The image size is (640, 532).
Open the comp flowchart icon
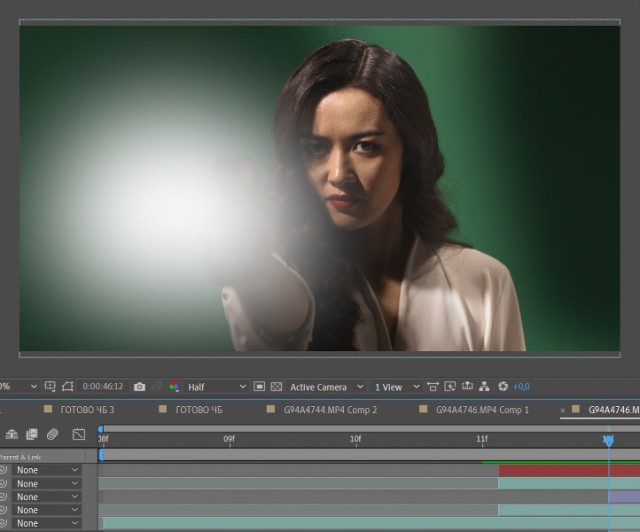pyautogui.click(x=484, y=386)
